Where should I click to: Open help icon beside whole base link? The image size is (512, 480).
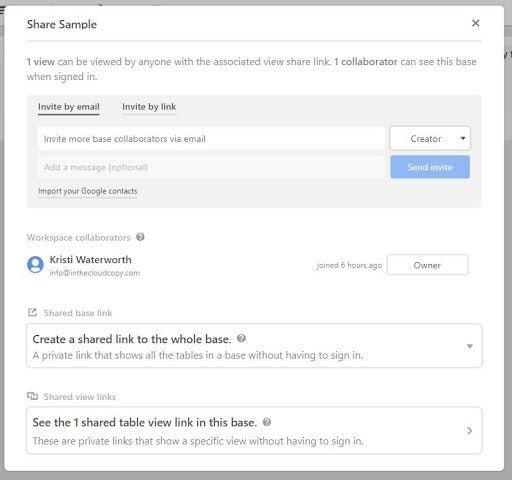[x=241, y=338]
